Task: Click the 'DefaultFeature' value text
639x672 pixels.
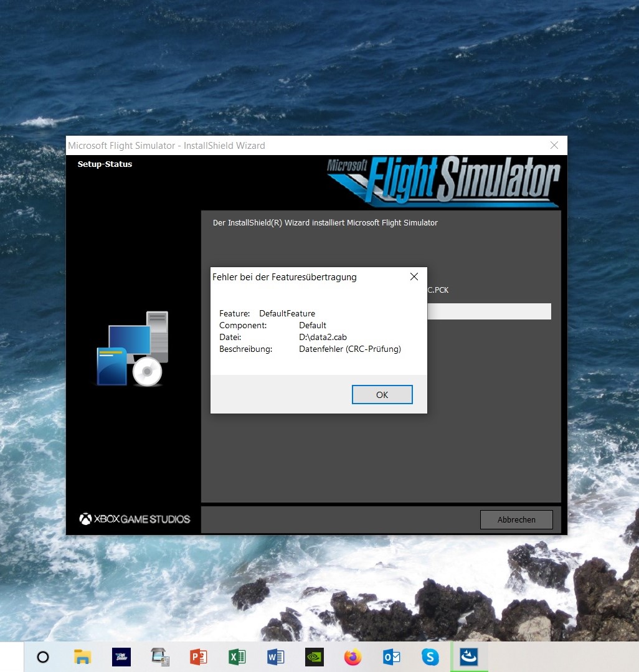Action: click(x=287, y=314)
